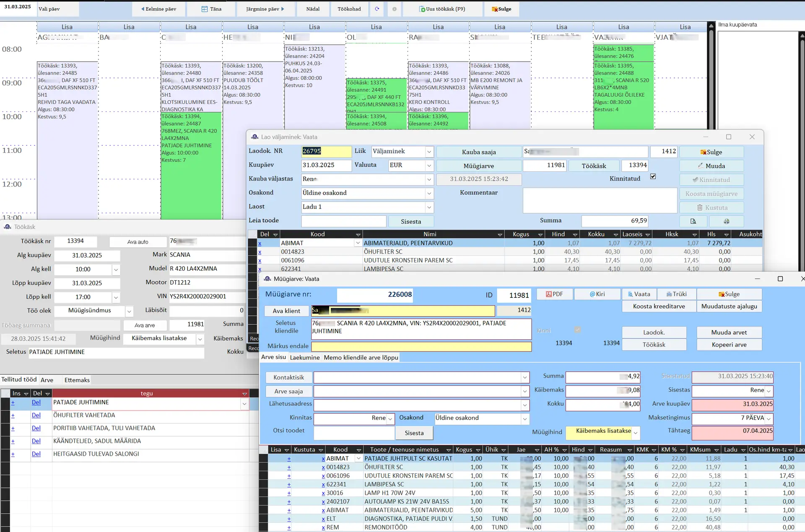Expand the Maksetingimus 7 PÄEVA dropdown
805x532 pixels.
coord(769,418)
